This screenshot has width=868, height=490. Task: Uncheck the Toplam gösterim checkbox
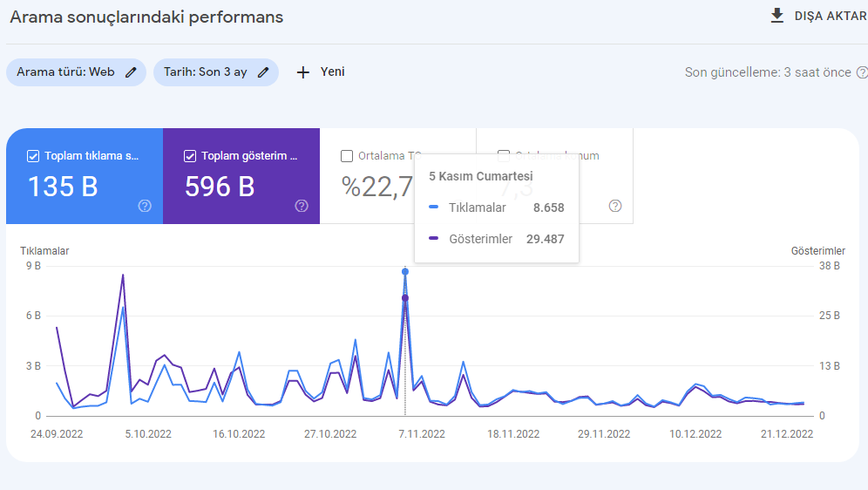[x=190, y=156]
